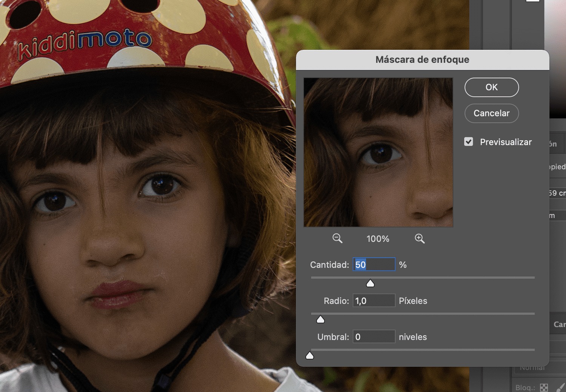Click the Cantidad value field

pos(374,264)
